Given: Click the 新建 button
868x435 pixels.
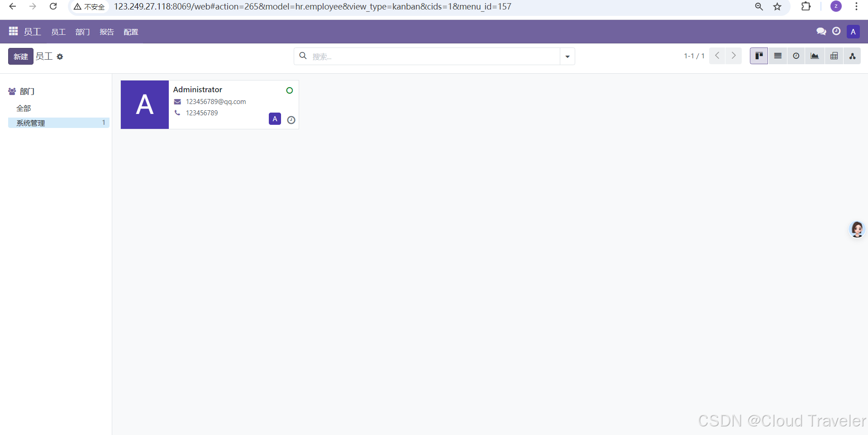Looking at the screenshot, I should [x=21, y=57].
